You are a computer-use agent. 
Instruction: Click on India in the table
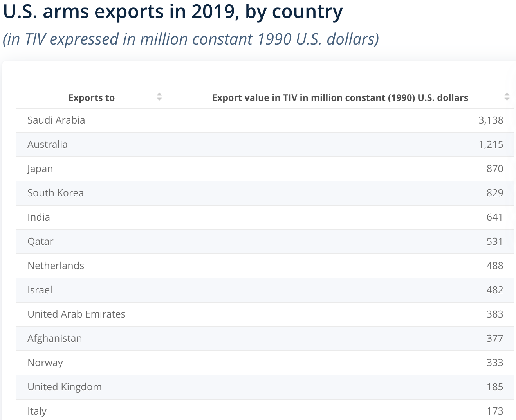tap(39, 217)
